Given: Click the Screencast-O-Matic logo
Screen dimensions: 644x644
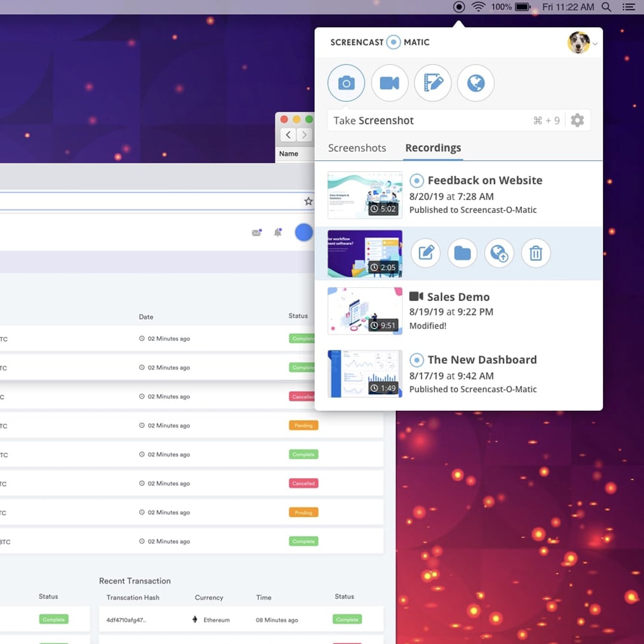Looking at the screenshot, I should click(380, 42).
